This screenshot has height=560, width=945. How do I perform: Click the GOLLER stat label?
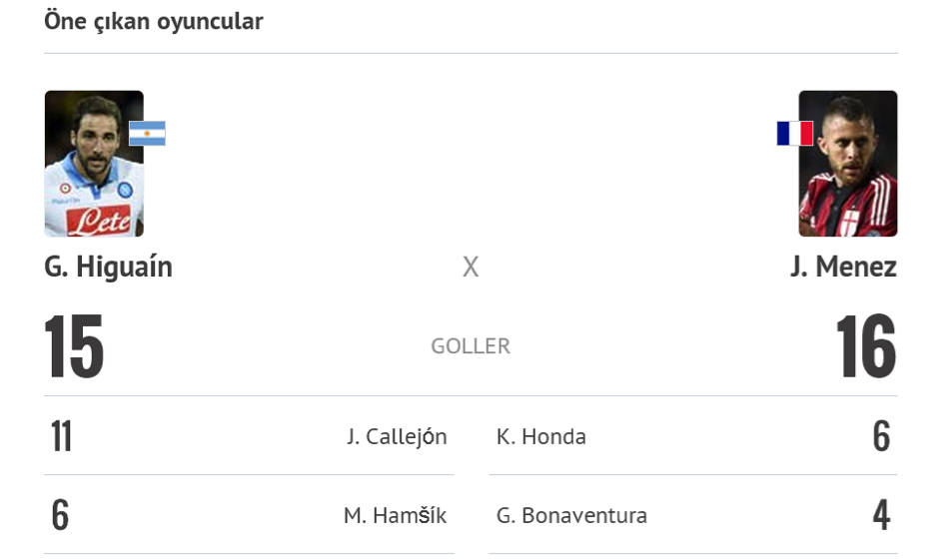471,346
